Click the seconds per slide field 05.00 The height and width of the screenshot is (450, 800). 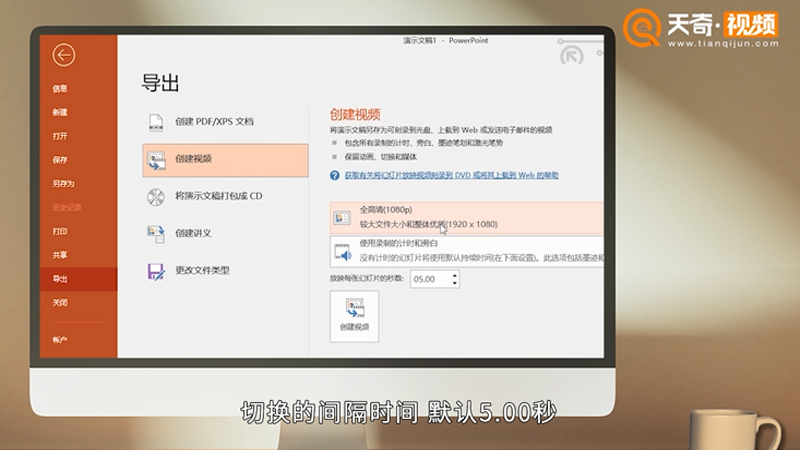tap(431, 279)
